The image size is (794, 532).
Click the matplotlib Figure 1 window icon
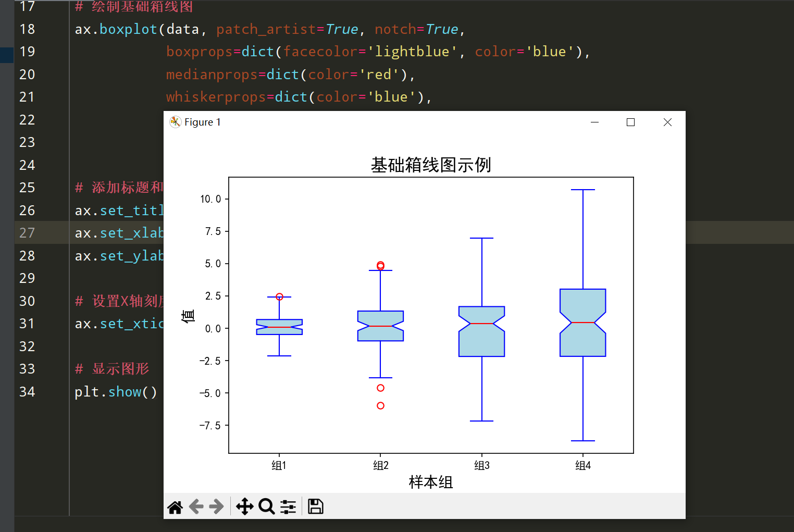click(176, 122)
